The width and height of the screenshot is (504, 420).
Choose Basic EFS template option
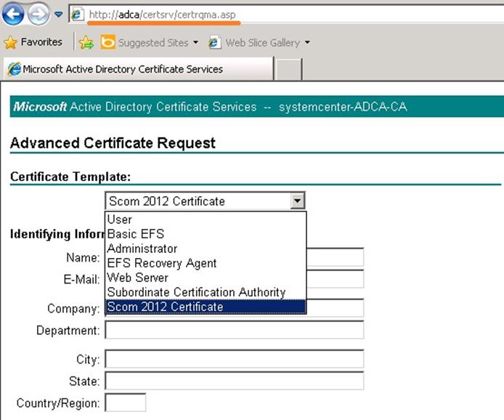pyautogui.click(x=206, y=234)
